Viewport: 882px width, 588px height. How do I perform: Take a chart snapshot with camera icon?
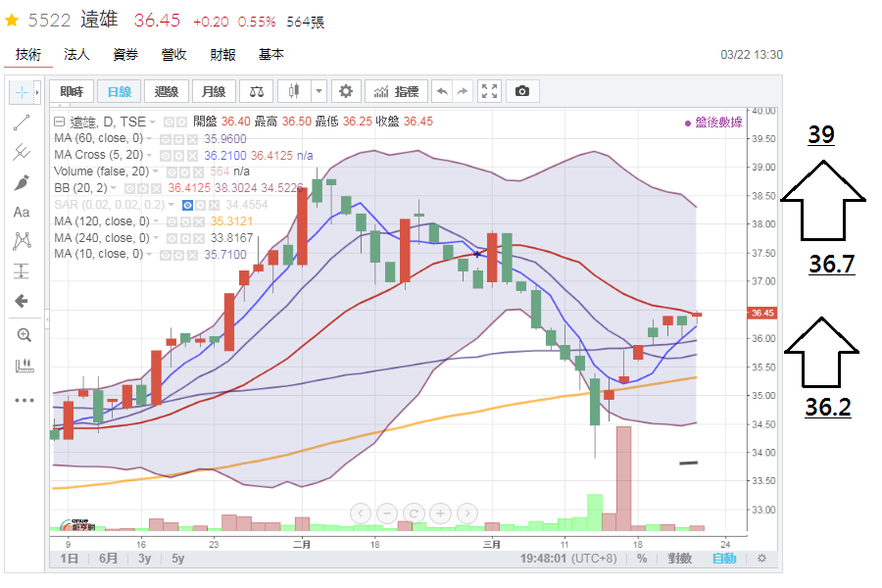tap(522, 92)
